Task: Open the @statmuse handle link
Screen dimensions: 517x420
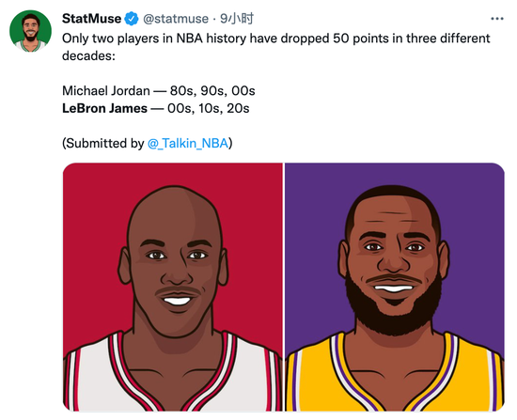Action: (x=176, y=19)
